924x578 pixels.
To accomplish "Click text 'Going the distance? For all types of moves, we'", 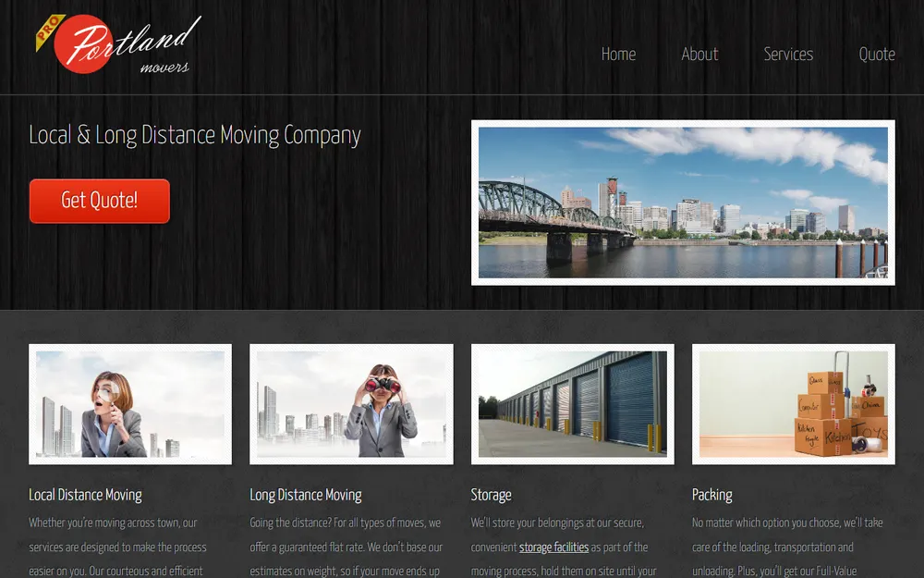I will pos(346,523).
